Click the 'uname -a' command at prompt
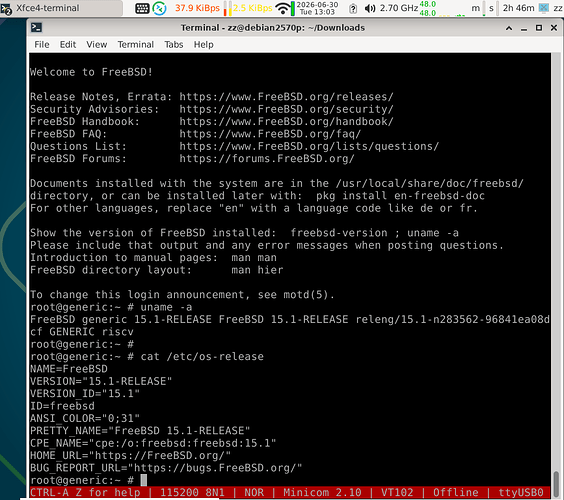Screen dimensions: 564x500 point(166,307)
